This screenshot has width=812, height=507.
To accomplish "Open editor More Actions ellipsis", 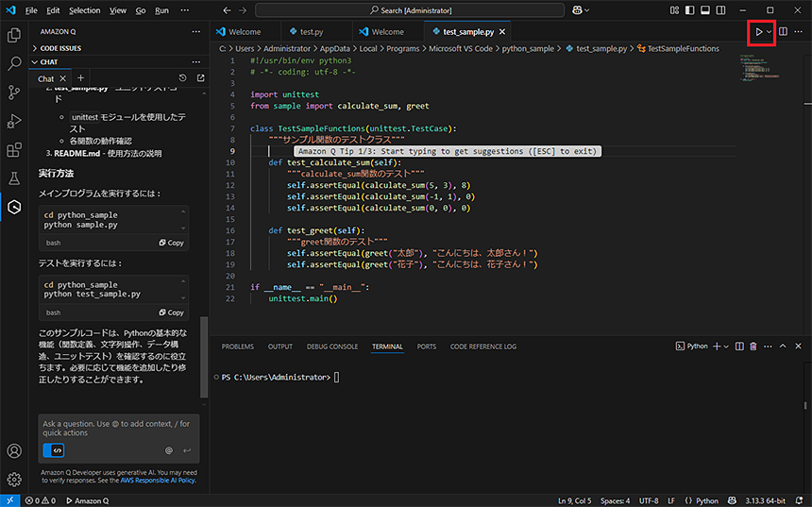I will (799, 32).
